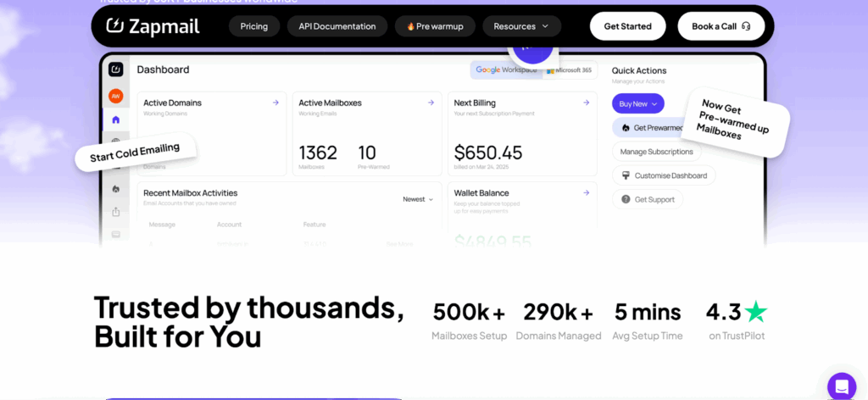This screenshot has width=868, height=400.
Task: Click the Feature column header
Action: pyautogui.click(x=314, y=225)
